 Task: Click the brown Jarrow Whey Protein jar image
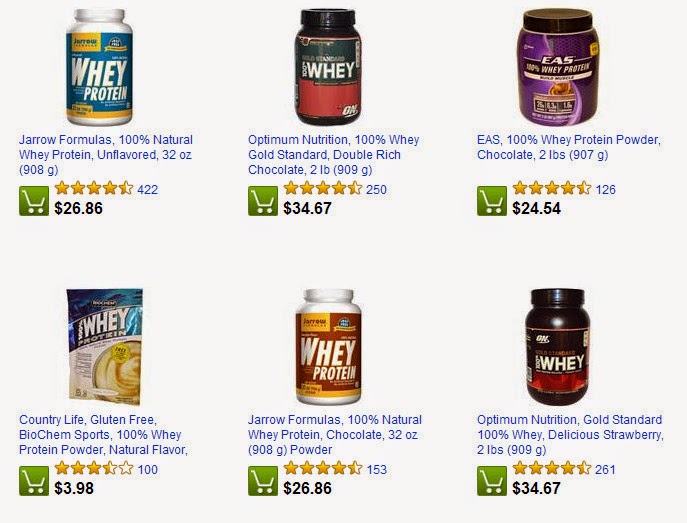coord(329,346)
